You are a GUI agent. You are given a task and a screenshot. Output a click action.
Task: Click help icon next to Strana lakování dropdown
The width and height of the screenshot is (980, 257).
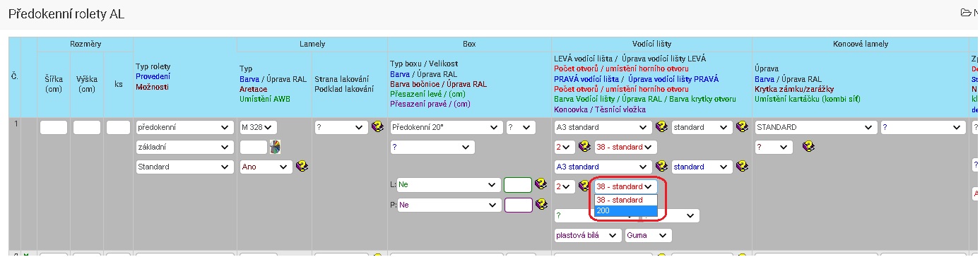(x=377, y=128)
